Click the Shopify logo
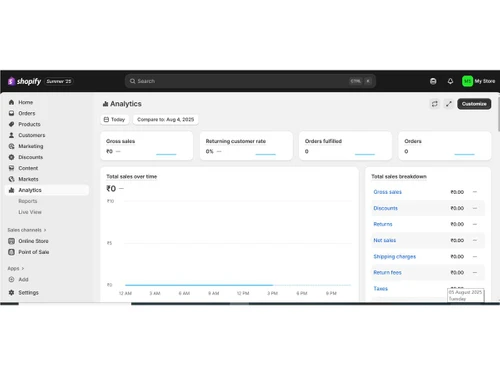 [24, 81]
